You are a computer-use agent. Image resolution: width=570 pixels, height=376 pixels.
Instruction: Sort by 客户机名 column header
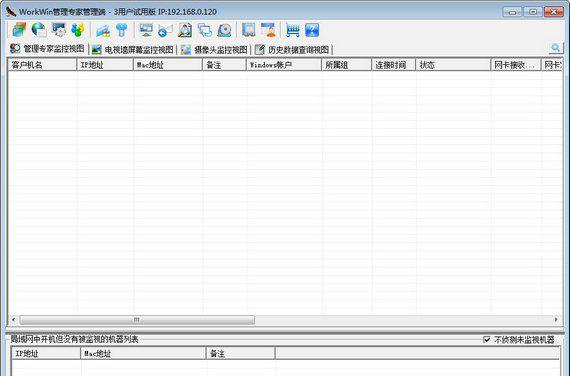(x=42, y=65)
